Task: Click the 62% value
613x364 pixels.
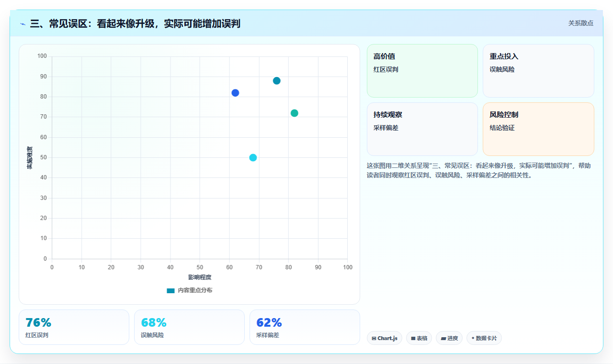Action: (269, 322)
